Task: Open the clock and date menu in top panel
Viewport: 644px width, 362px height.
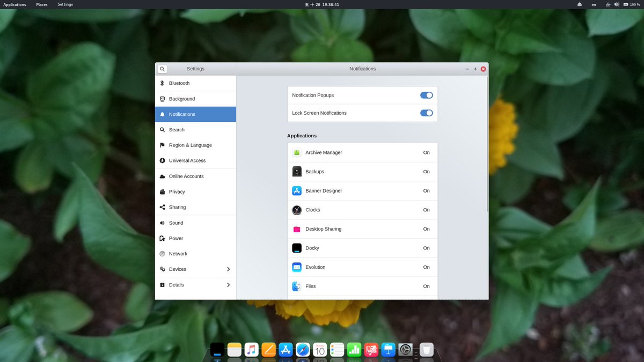Action: (322, 4)
